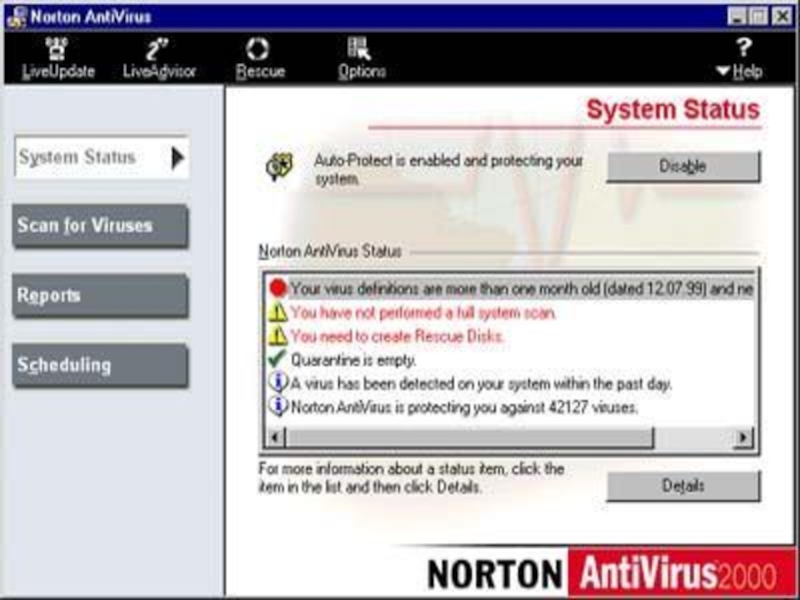Select 'You have not performed a full system scan'

(423, 312)
